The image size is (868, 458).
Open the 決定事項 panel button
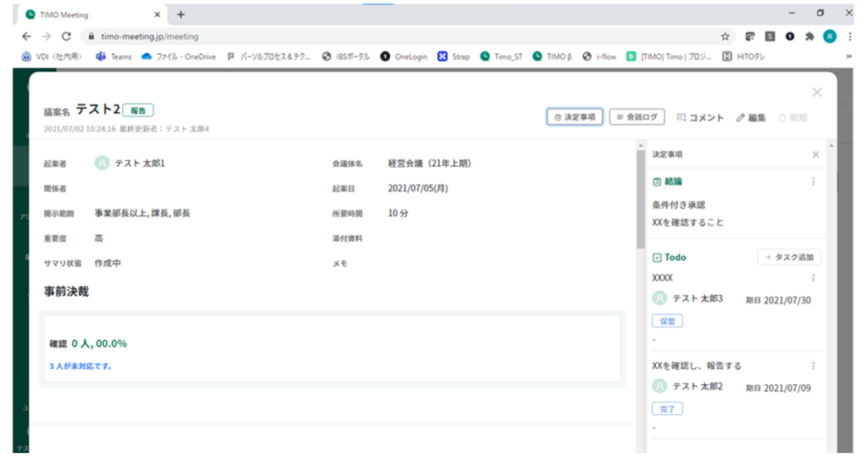pos(575,117)
